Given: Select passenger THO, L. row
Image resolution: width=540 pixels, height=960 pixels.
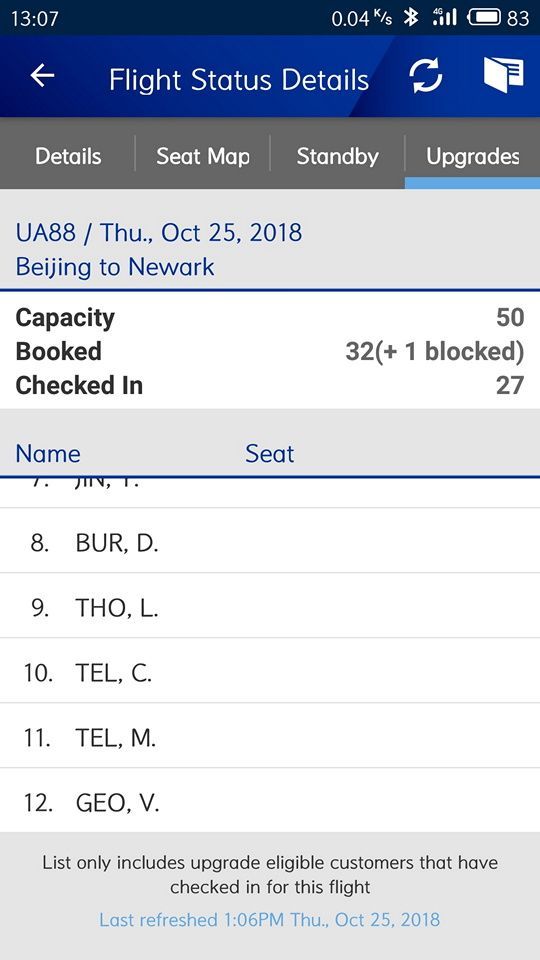Looking at the screenshot, I should coord(270,606).
